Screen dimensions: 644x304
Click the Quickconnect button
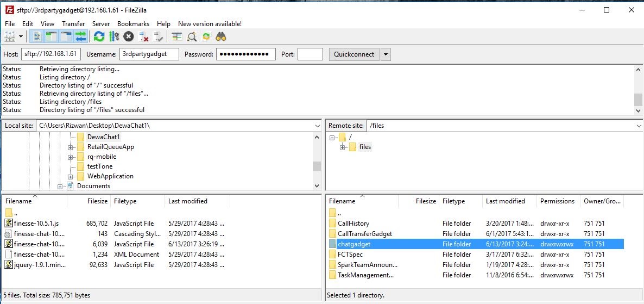point(353,54)
